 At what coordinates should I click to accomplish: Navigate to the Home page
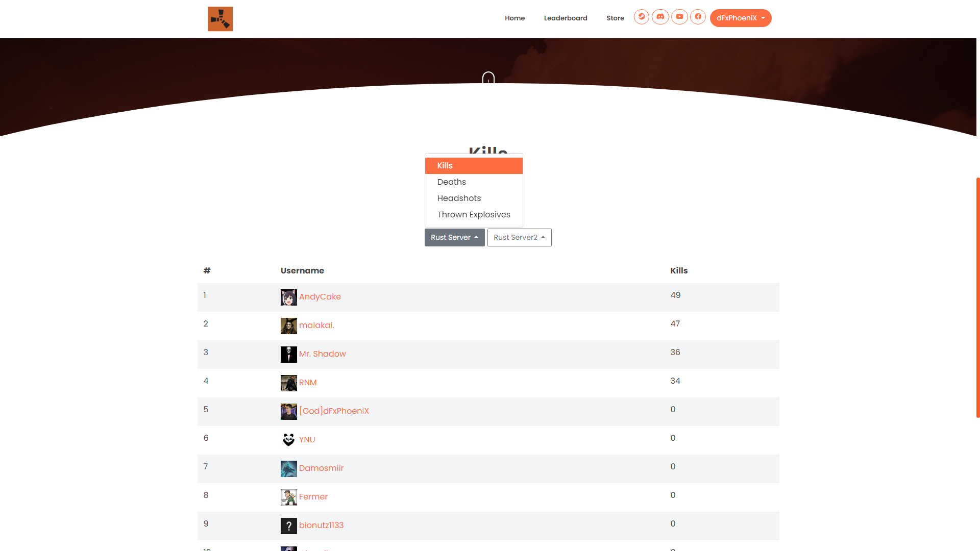(515, 19)
